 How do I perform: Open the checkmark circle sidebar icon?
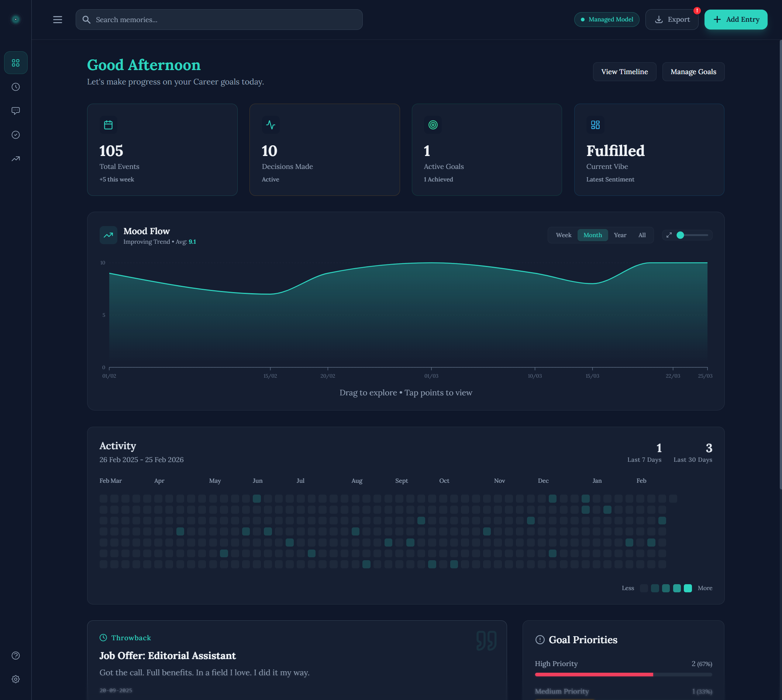(x=16, y=135)
